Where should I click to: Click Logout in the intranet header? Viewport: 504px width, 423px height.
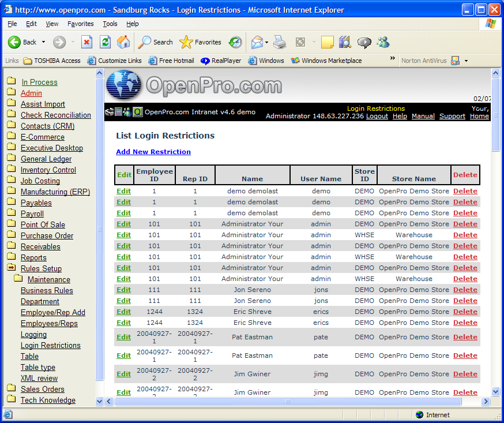[x=377, y=116]
